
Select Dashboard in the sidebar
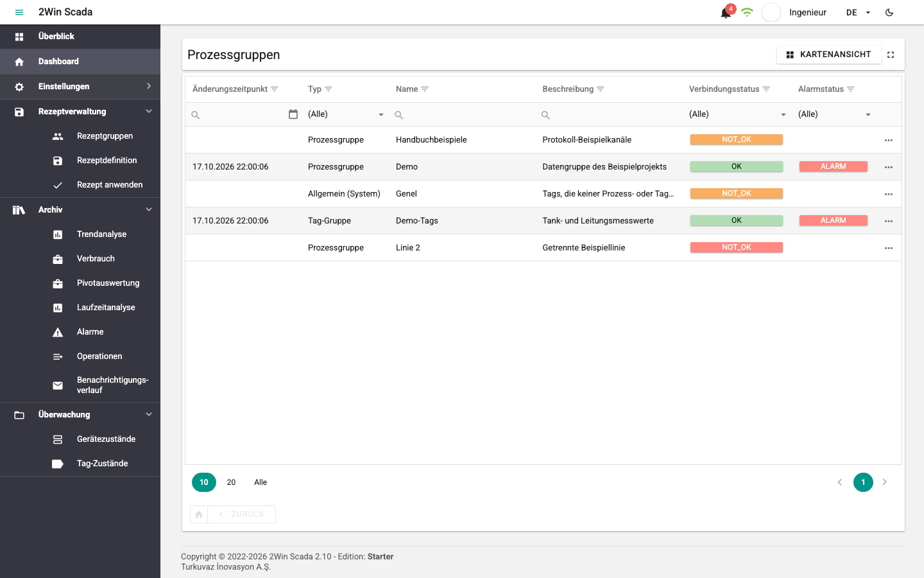pyautogui.click(x=80, y=62)
